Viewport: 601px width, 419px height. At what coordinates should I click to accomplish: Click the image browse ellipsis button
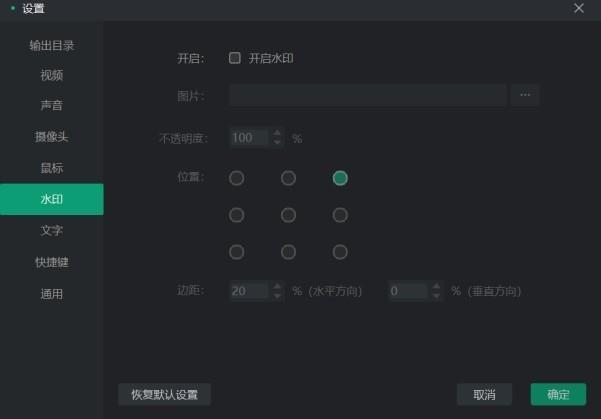[x=525, y=96]
